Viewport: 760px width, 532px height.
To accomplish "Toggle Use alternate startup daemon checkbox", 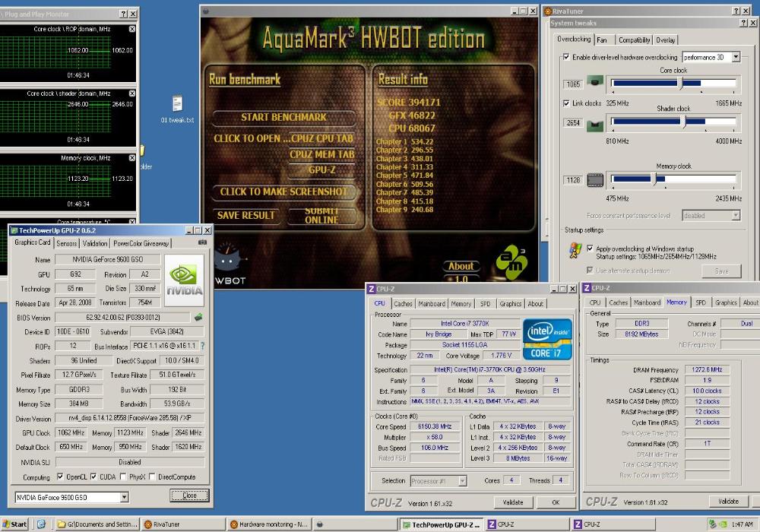I will [x=590, y=270].
